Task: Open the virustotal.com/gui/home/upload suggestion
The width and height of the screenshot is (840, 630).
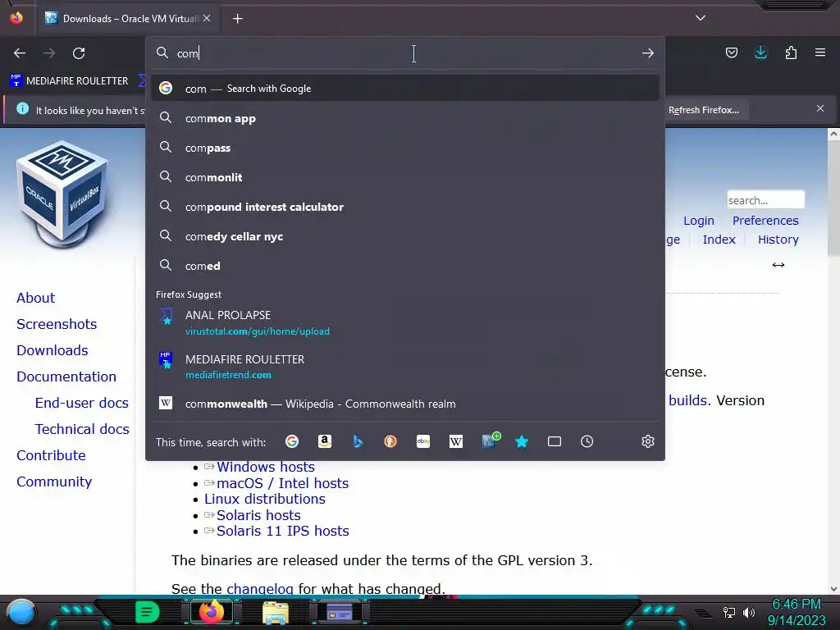Action: [x=405, y=322]
